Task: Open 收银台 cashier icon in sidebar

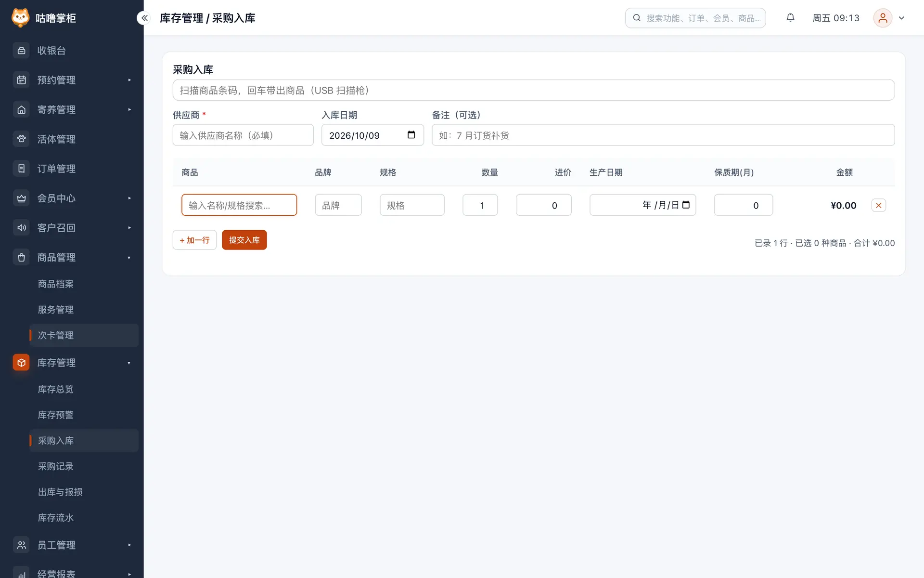Action: (21, 51)
